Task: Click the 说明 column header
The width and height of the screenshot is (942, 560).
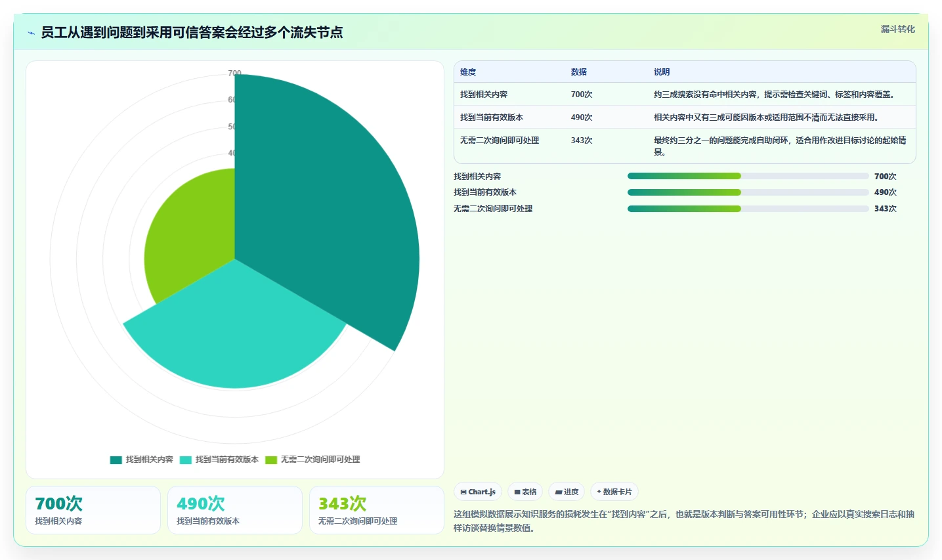Action: click(x=662, y=72)
